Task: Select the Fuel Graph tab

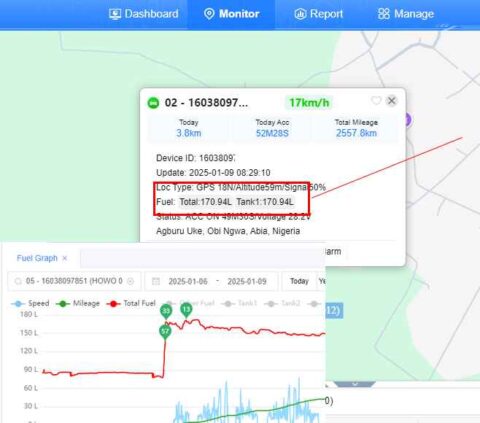Action: (37, 258)
